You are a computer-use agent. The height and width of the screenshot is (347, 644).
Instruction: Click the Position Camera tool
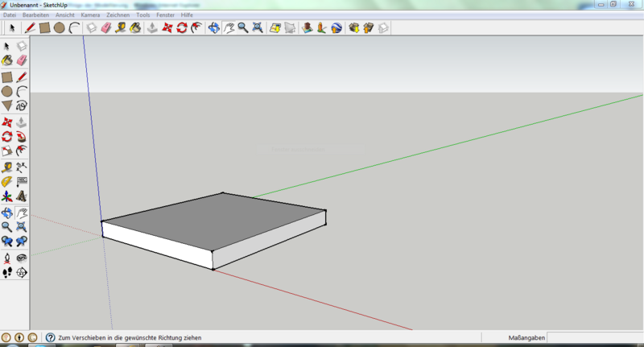pos(7,258)
